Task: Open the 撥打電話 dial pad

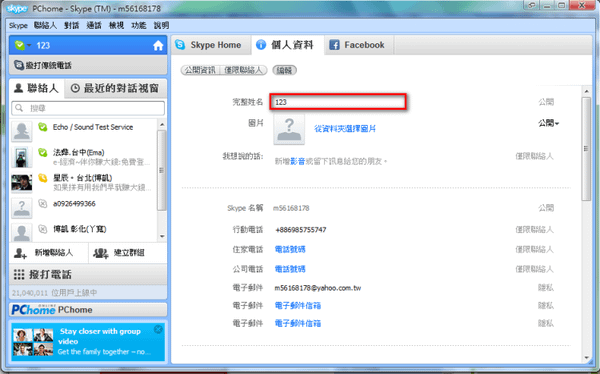Action: [88, 274]
